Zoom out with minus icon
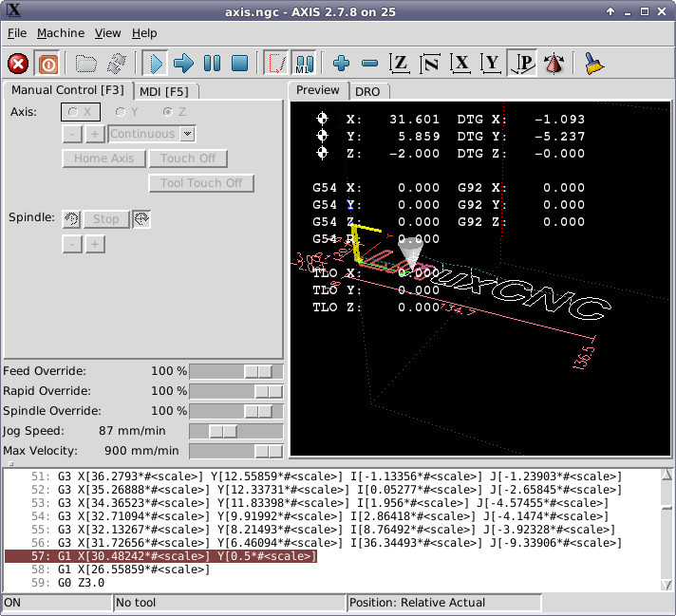The height and width of the screenshot is (616, 676). tap(370, 64)
